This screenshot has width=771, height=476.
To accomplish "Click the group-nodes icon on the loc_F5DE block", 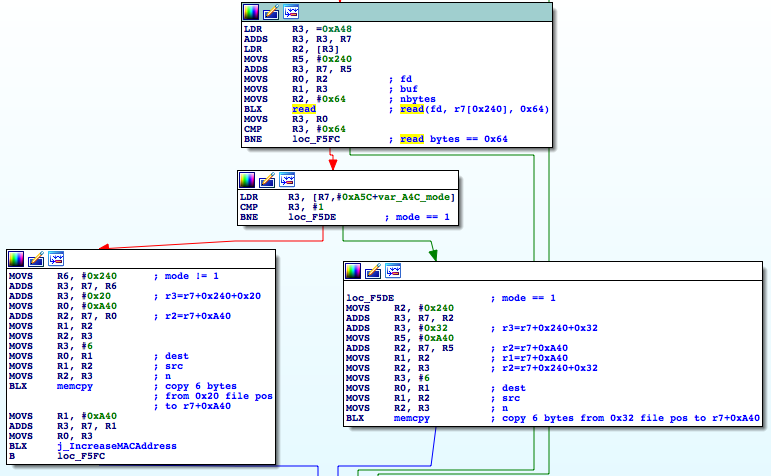I will [x=394, y=271].
